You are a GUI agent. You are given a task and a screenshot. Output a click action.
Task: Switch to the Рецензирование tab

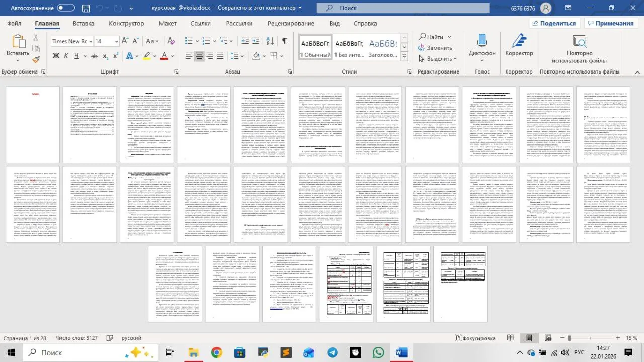click(291, 23)
